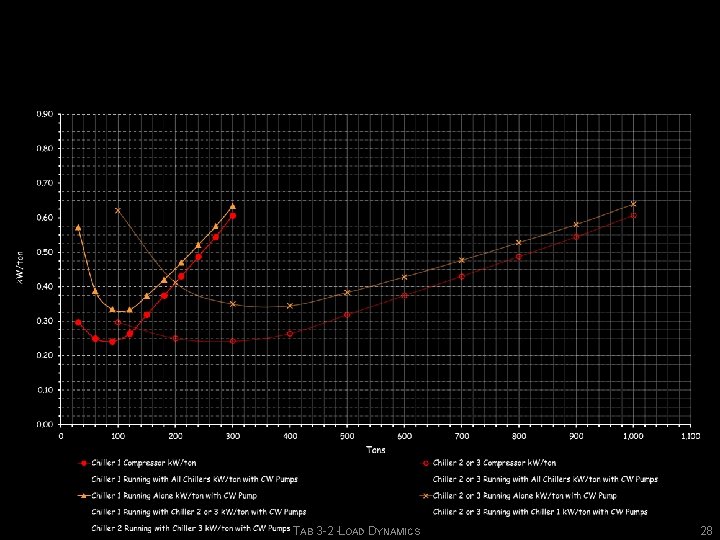Click y-axis tick label 0.40
Screen dimensions: 720x540
point(45,287)
